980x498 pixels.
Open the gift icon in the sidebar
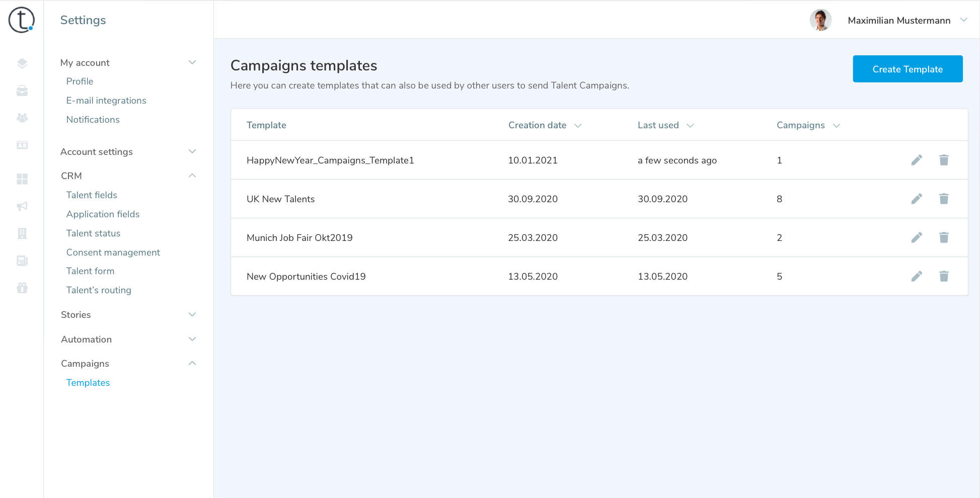22,288
